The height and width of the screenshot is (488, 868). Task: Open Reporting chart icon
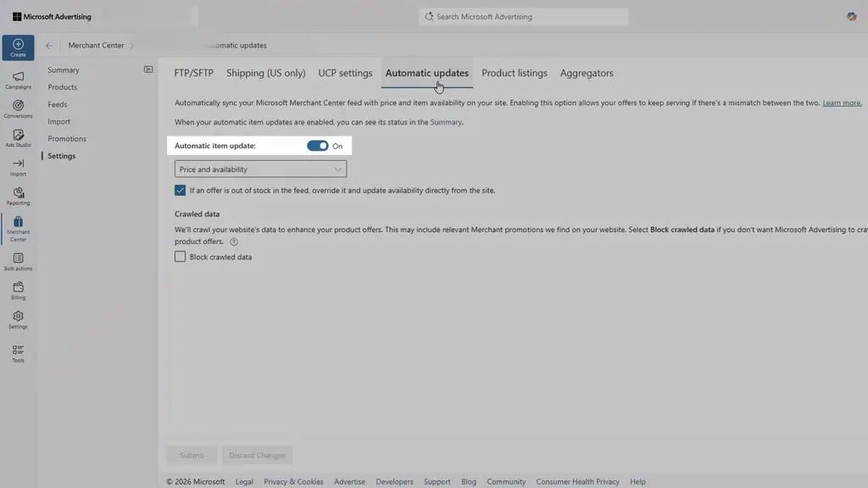coord(19,192)
